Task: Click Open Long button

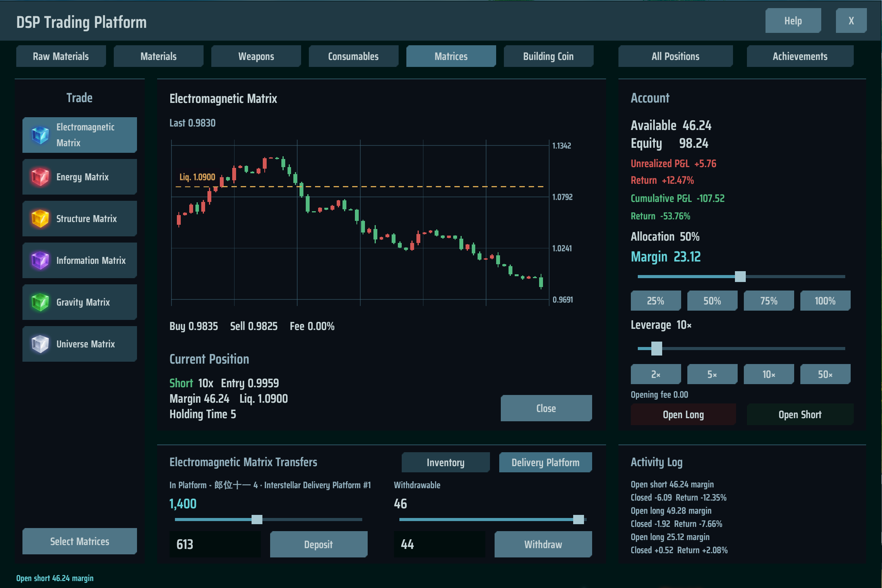Action: 683,414
